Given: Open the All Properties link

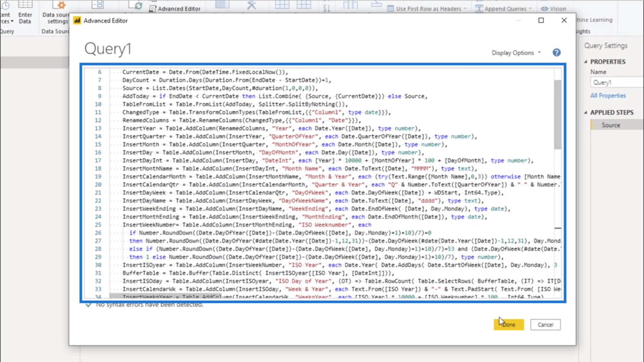Looking at the screenshot, I should click(608, 95).
